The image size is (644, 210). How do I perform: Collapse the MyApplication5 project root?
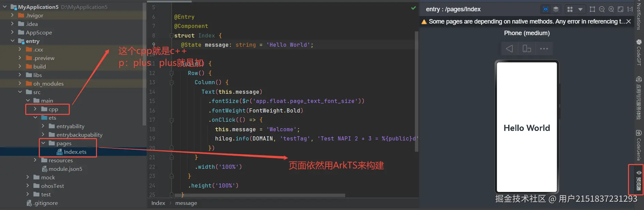click(5, 7)
